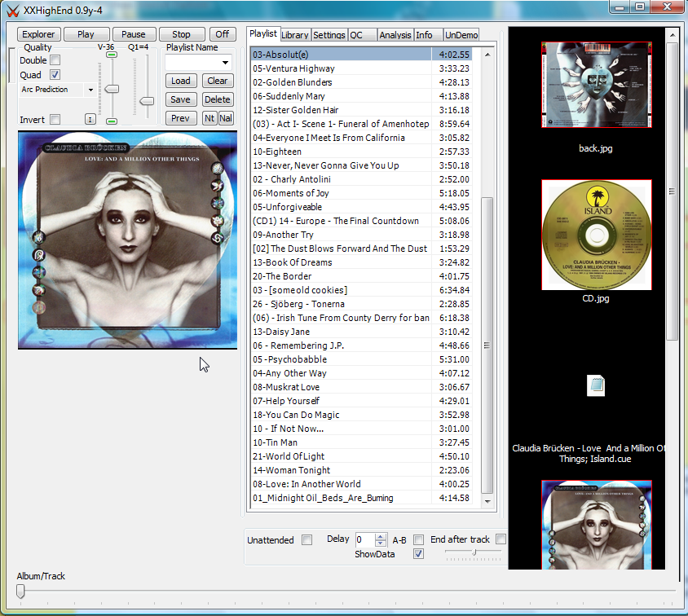Skip to next track with Nt
This screenshot has width=688, height=616.
209,118
